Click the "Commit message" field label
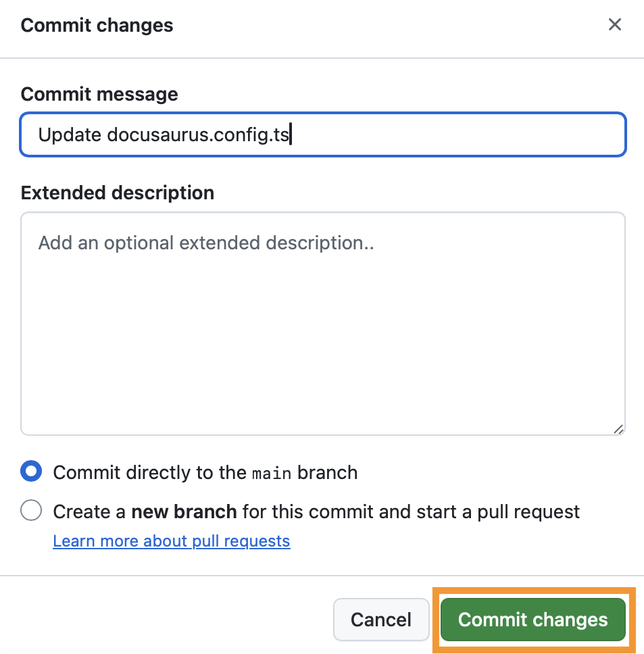 pos(99,94)
